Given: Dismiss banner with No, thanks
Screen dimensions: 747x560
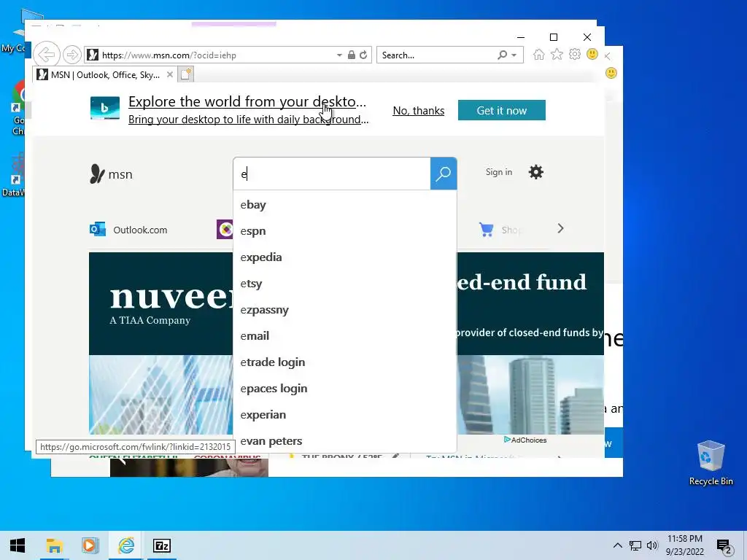Looking at the screenshot, I should click(x=418, y=111).
